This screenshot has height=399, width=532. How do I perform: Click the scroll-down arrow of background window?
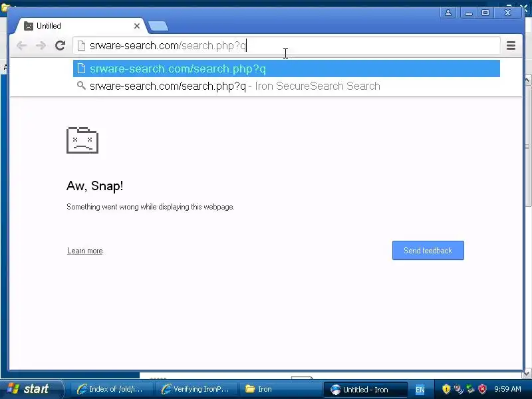pyautogui.click(x=527, y=373)
